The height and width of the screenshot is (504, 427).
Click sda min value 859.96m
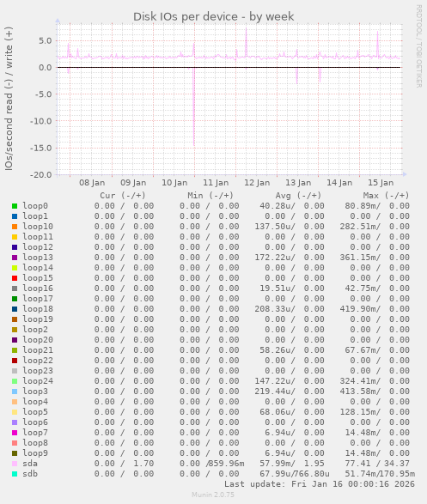click(x=226, y=464)
